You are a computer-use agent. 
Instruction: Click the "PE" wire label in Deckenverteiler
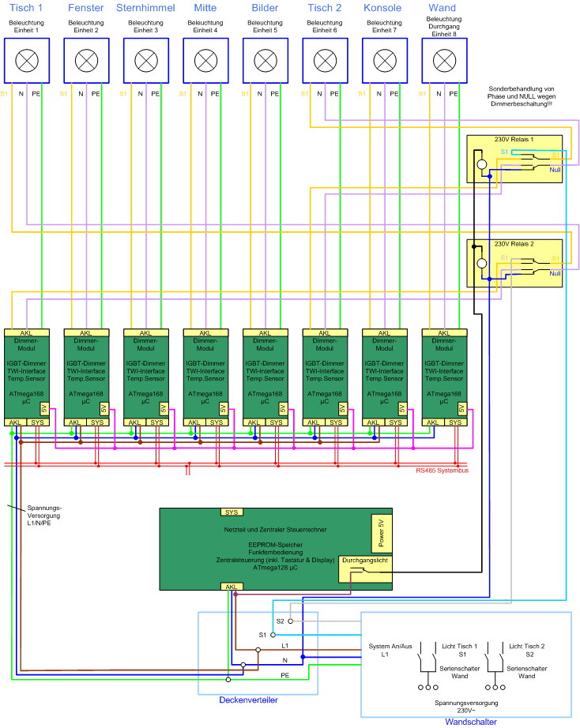click(x=285, y=675)
